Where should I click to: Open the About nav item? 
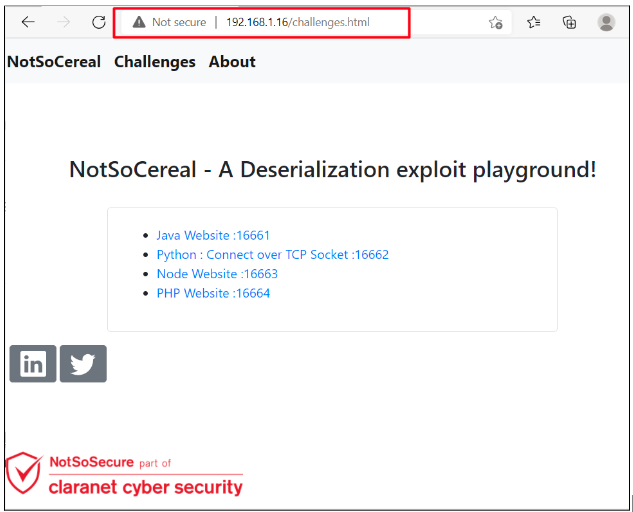coord(232,62)
